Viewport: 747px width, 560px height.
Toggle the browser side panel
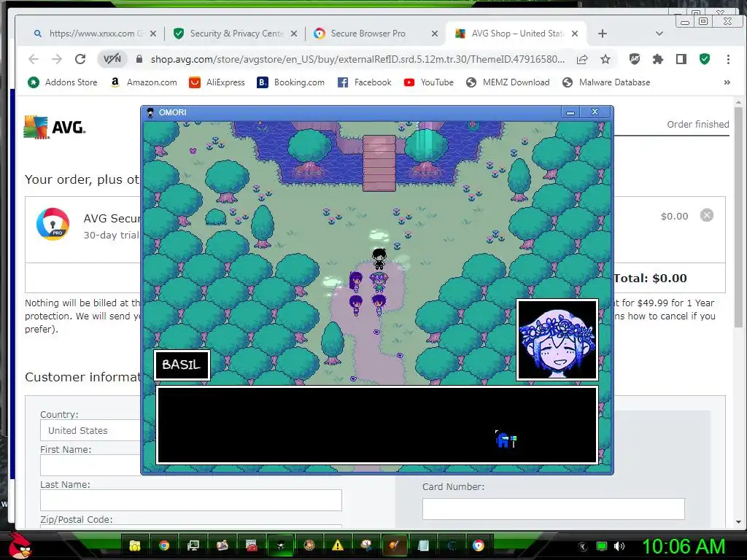(x=681, y=59)
